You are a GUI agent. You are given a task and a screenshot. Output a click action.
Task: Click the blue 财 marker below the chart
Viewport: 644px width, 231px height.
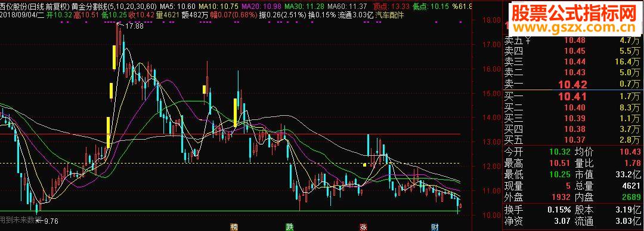[435, 227]
